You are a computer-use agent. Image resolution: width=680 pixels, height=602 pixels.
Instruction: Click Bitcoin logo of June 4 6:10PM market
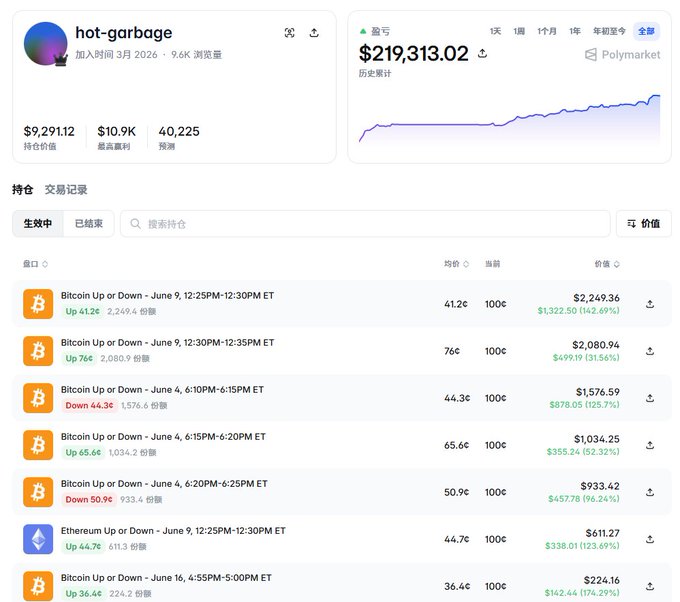38,398
